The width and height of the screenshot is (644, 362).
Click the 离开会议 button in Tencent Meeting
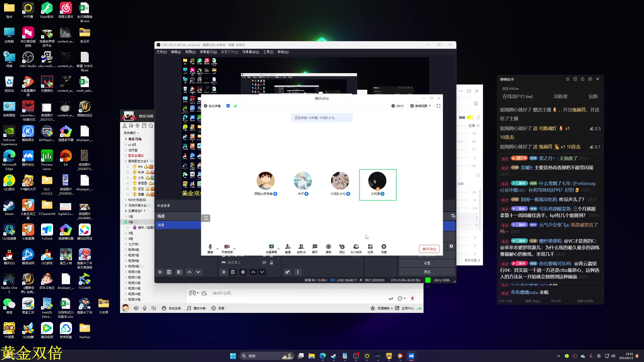coord(429,249)
